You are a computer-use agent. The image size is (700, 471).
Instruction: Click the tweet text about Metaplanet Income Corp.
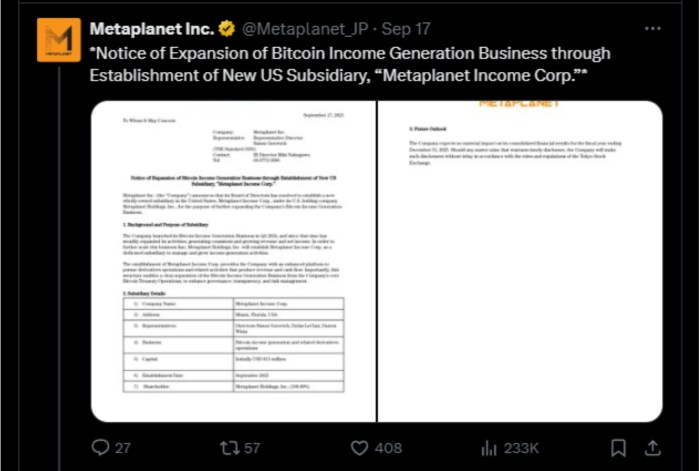(350, 64)
